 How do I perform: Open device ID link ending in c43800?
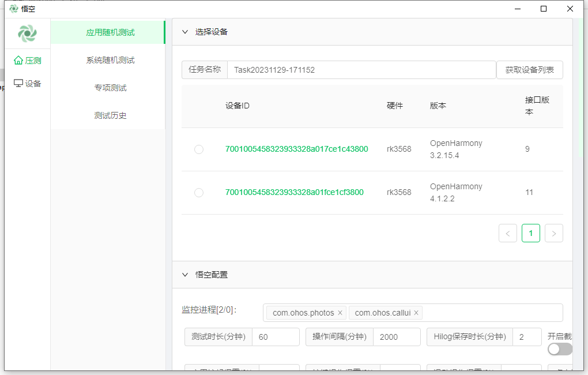(296, 149)
